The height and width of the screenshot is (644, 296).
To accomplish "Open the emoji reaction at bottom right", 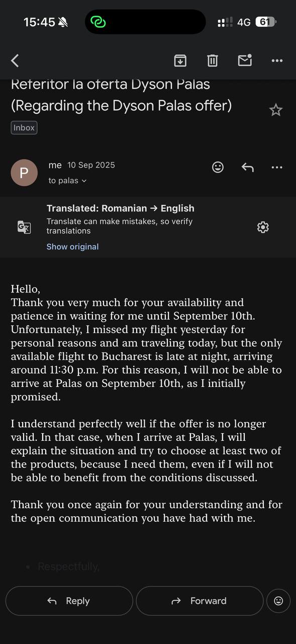I will click(x=278, y=601).
